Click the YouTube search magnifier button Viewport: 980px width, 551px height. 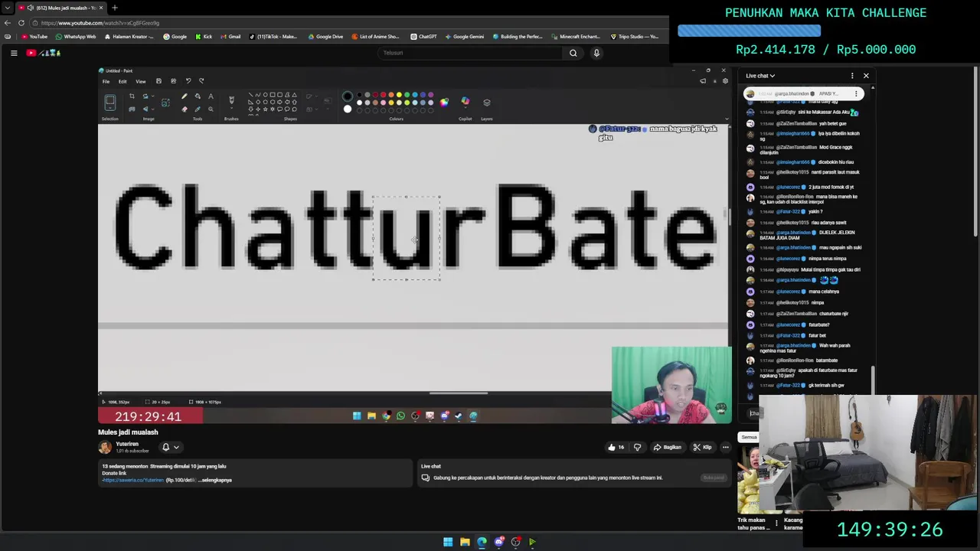(x=573, y=53)
